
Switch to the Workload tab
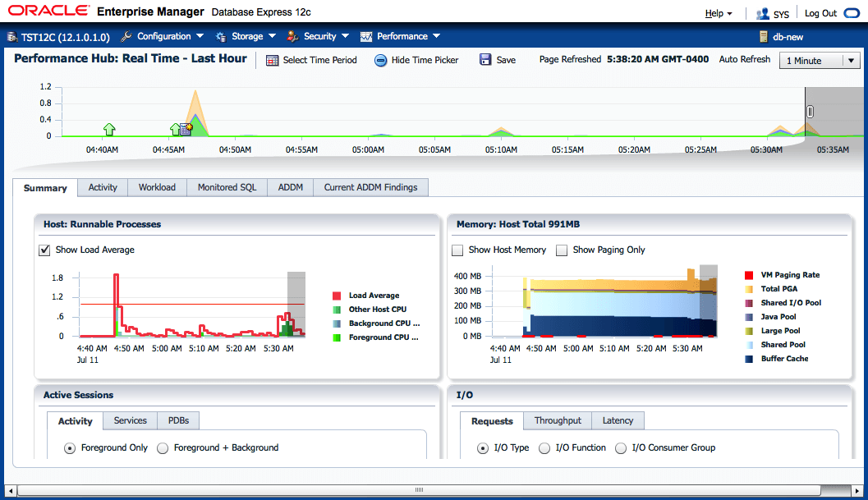[157, 187]
